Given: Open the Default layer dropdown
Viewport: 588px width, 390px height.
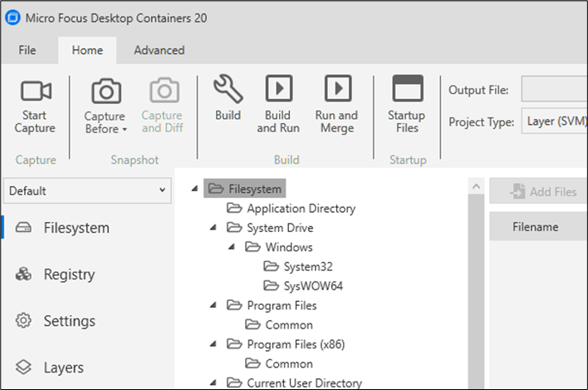Looking at the screenshot, I should pyautogui.click(x=88, y=190).
